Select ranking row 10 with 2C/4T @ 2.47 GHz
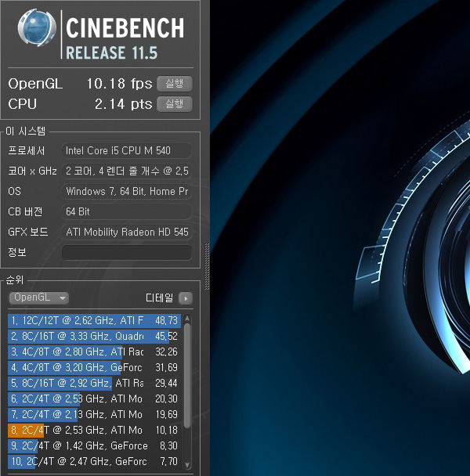Image resolution: width=470 pixels, height=476 pixels. coord(95,462)
